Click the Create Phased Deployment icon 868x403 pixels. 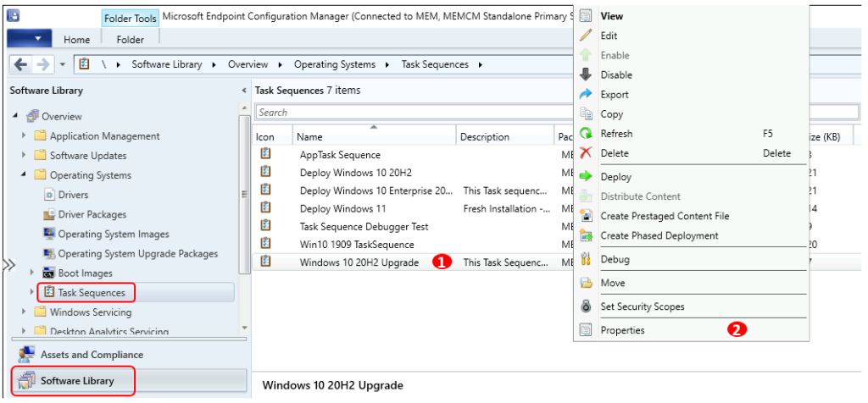coord(585,235)
